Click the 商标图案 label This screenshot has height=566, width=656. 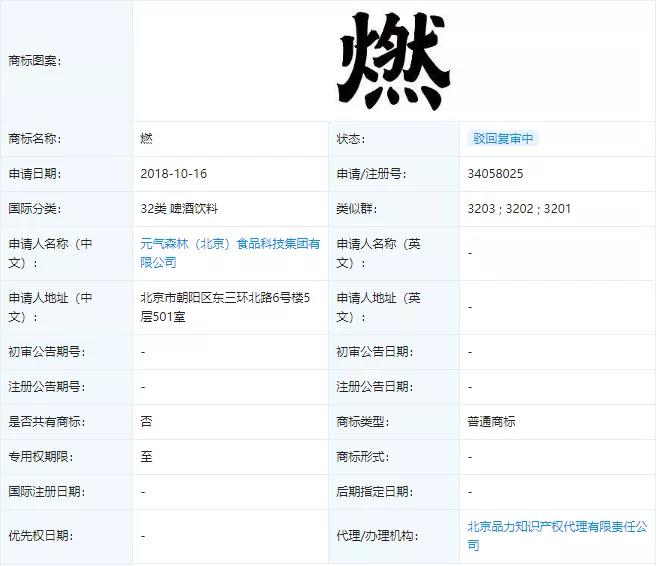coord(35,61)
